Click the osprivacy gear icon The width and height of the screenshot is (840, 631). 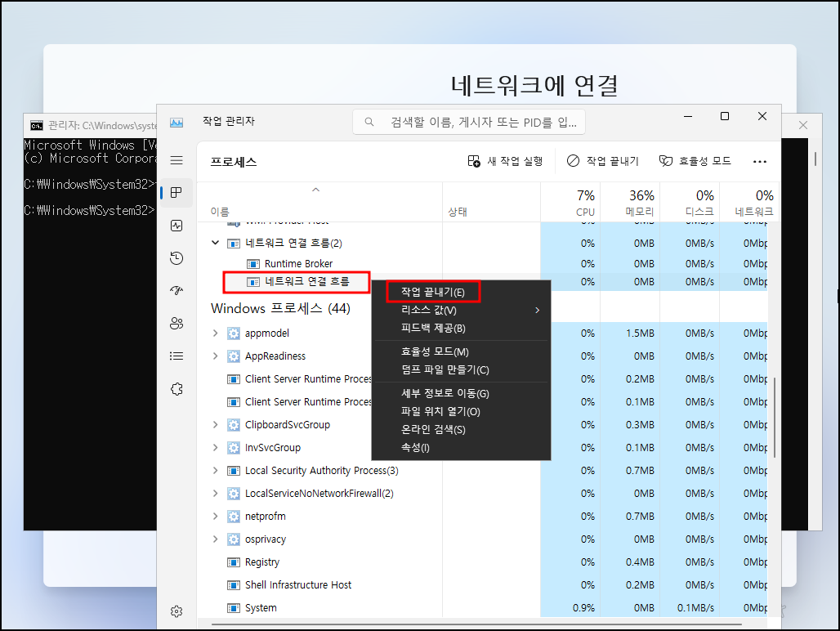click(x=234, y=539)
